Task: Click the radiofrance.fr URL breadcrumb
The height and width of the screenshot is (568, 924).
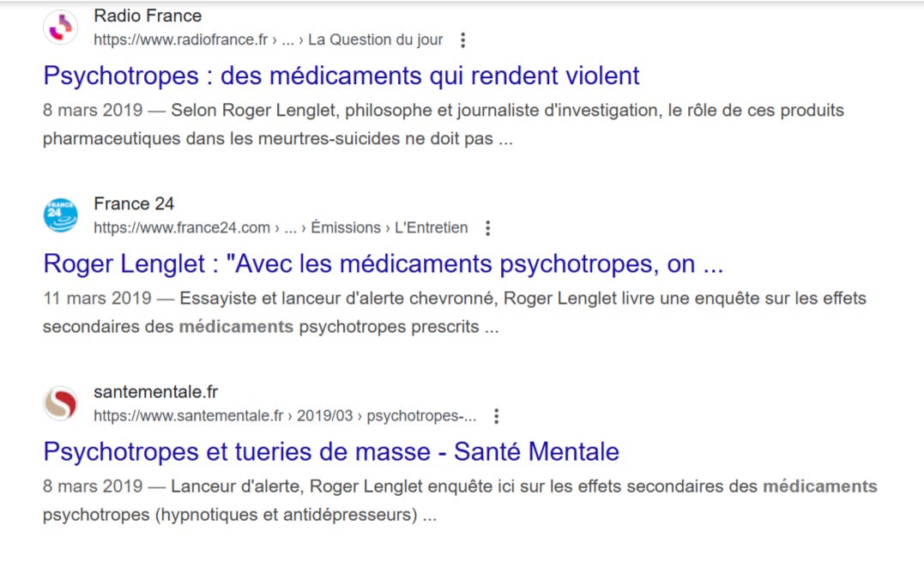Action: [269, 39]
